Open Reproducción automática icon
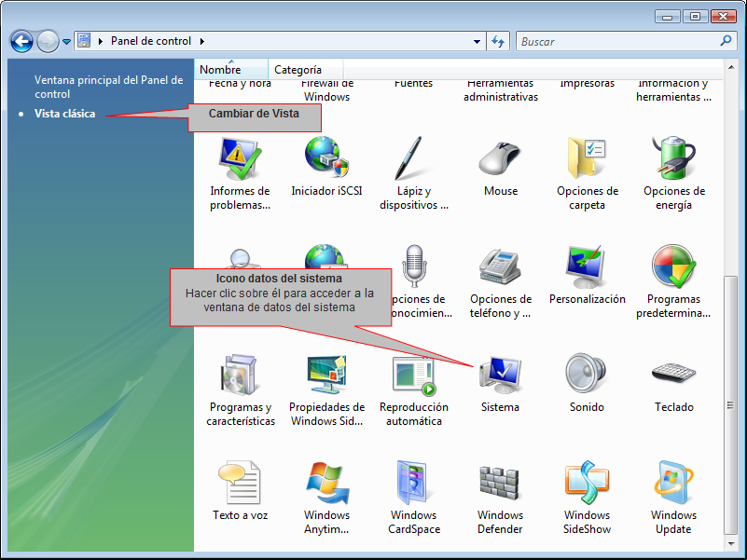The height and width of the screenshot is (560, 747). pos(413,376)
